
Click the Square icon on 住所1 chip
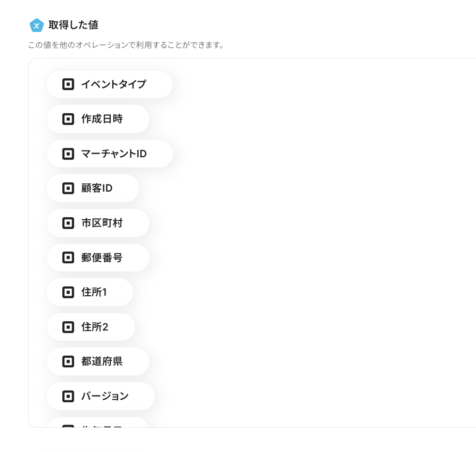pos(68,292)
